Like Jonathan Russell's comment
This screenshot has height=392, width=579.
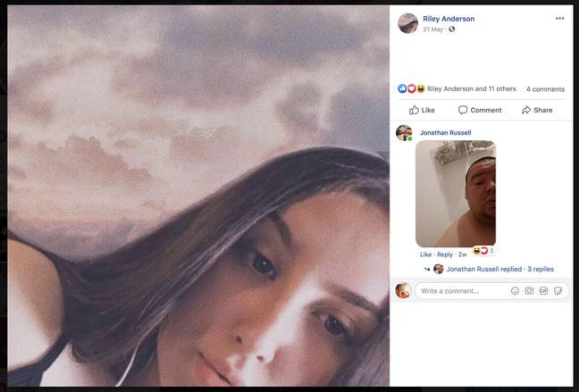point(425,254)
